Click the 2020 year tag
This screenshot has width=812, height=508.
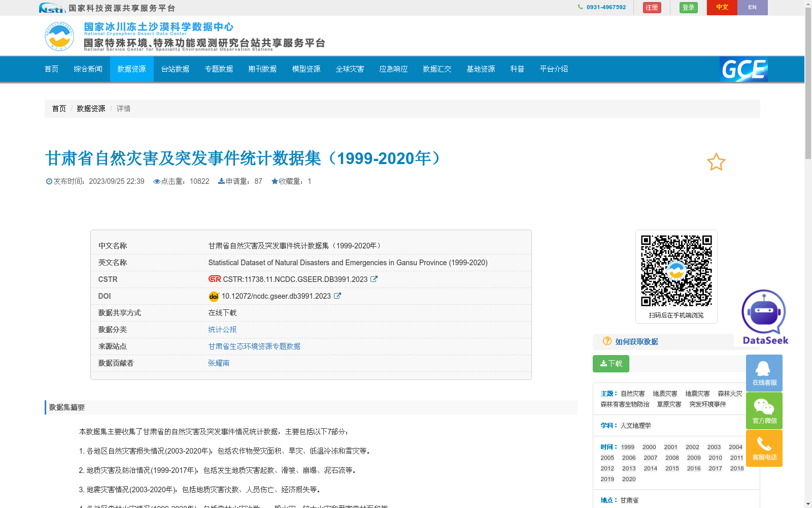pos(629,479)
